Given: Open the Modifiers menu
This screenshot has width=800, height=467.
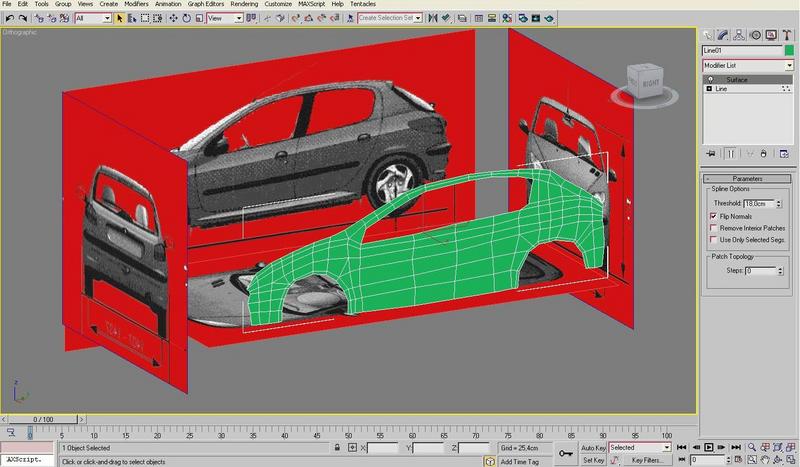Looking at the screenshot, I should [136, 4].
